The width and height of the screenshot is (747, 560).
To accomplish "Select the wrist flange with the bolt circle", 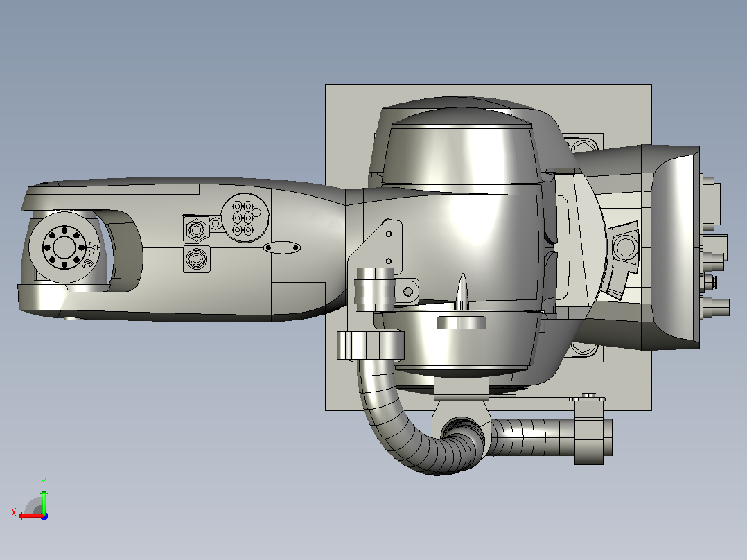I will pos(64,247).
